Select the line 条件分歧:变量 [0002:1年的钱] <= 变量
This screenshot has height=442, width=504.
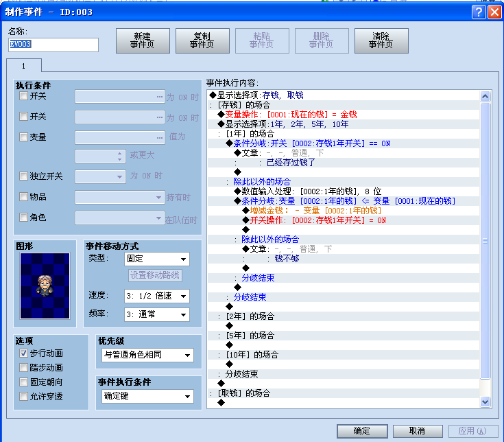344,201
